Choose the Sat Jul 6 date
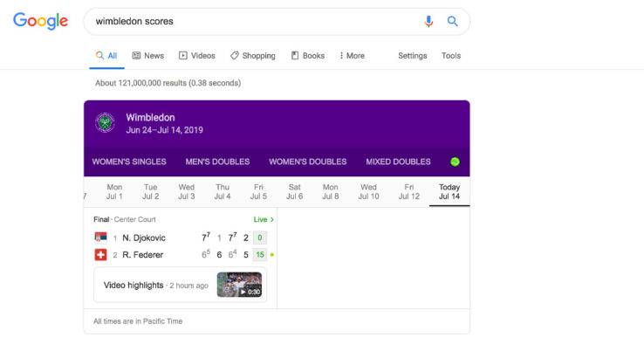Screen dimensions: 644x358 pyautogui.click(x=294, y=191)
